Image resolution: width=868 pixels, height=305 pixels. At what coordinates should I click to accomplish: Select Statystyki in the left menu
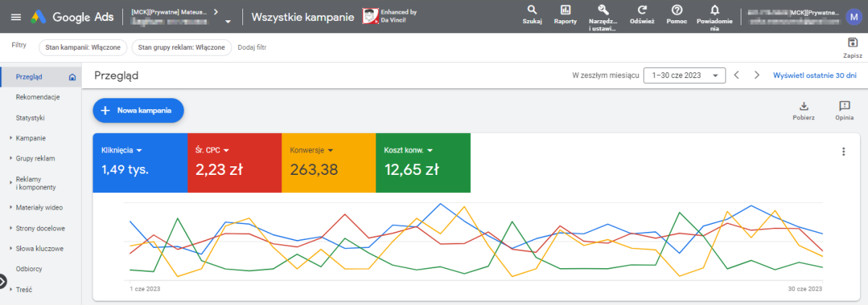pos(30,117)
